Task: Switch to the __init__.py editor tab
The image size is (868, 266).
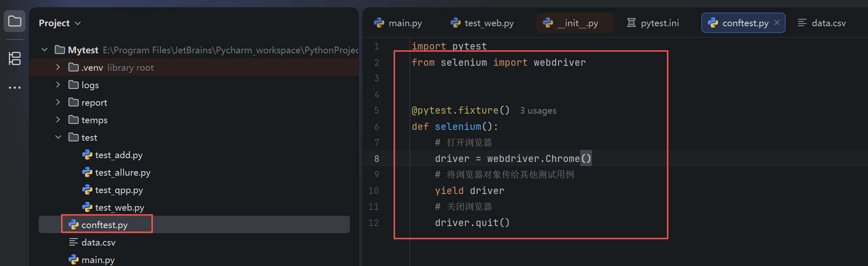Action: click(x=575, y=23)
